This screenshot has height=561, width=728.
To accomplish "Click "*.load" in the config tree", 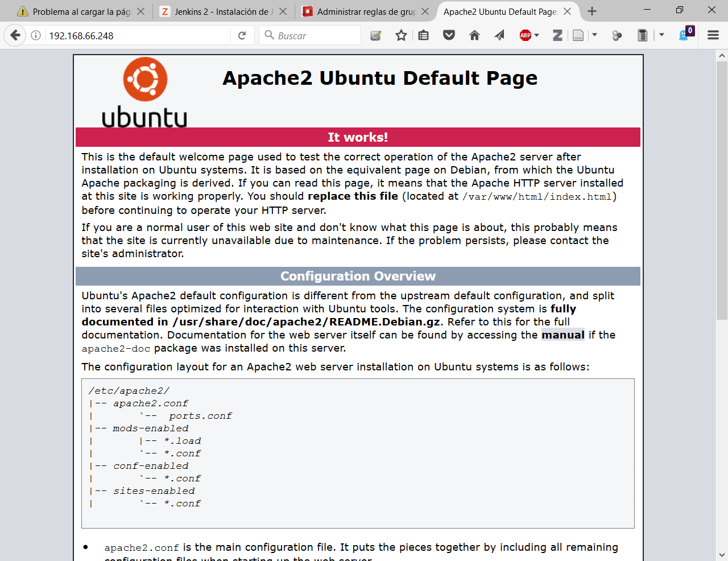I will coord(183,441).
